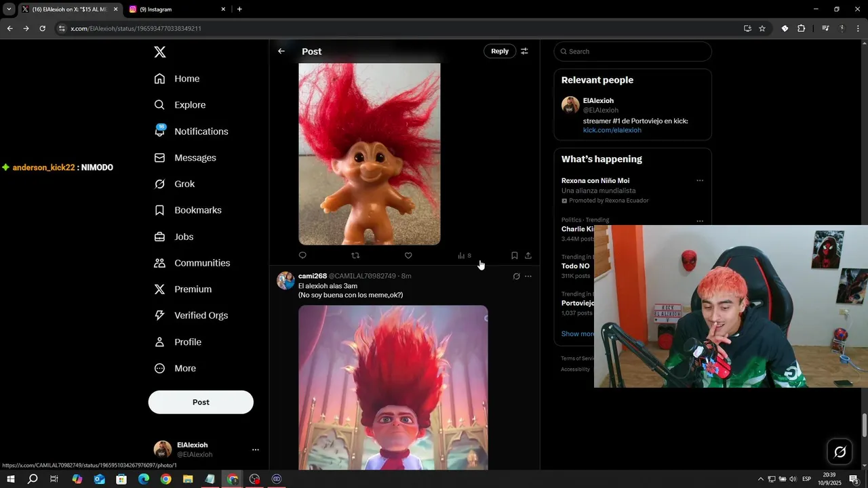Reload the page

(x=43, y=28)
